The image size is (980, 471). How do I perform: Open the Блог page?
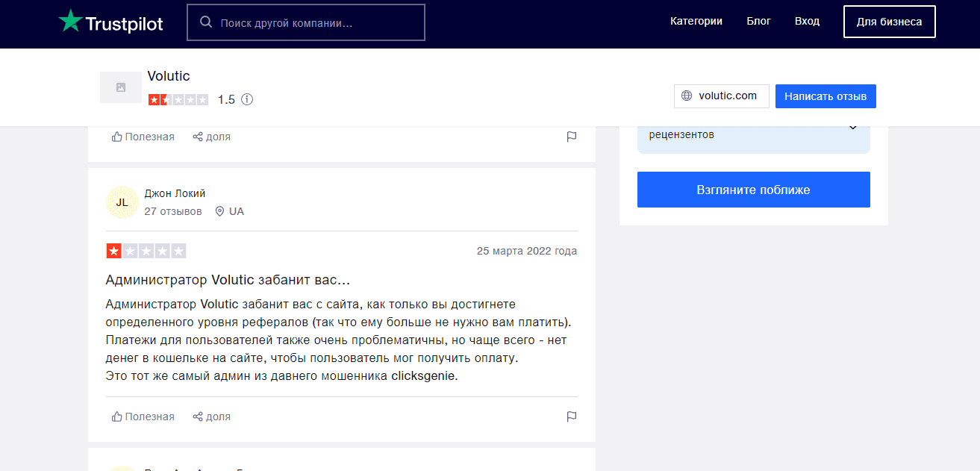click(x=758, y=22)
